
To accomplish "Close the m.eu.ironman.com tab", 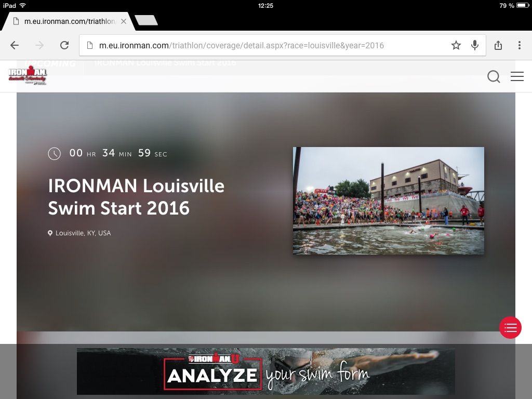I will point(124,21).
